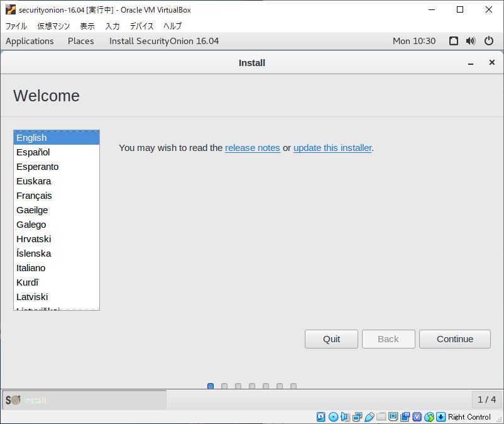Click the update this installer link

click(x=332, y=148)
